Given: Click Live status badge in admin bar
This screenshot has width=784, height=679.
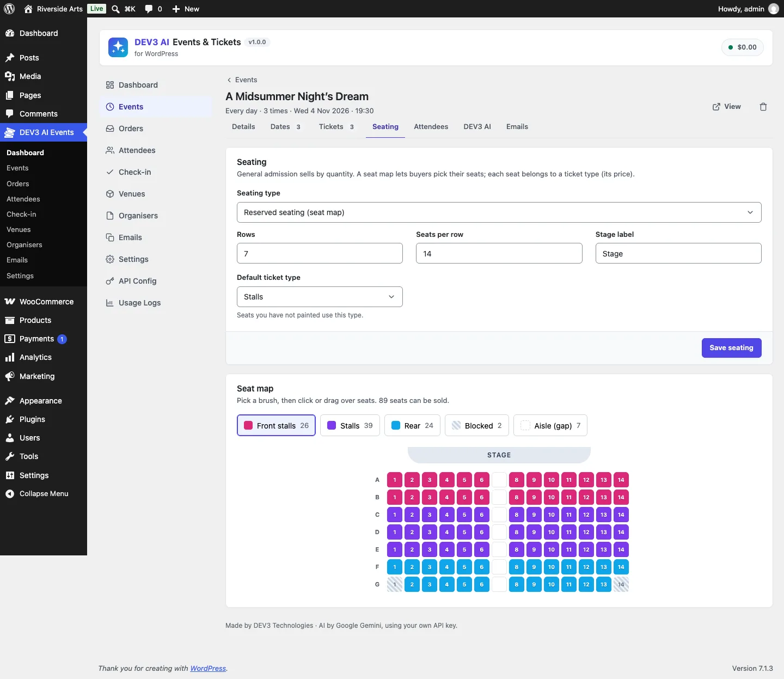Looking at the screenshot, I should pyautogui.click(x=96, y=9).
